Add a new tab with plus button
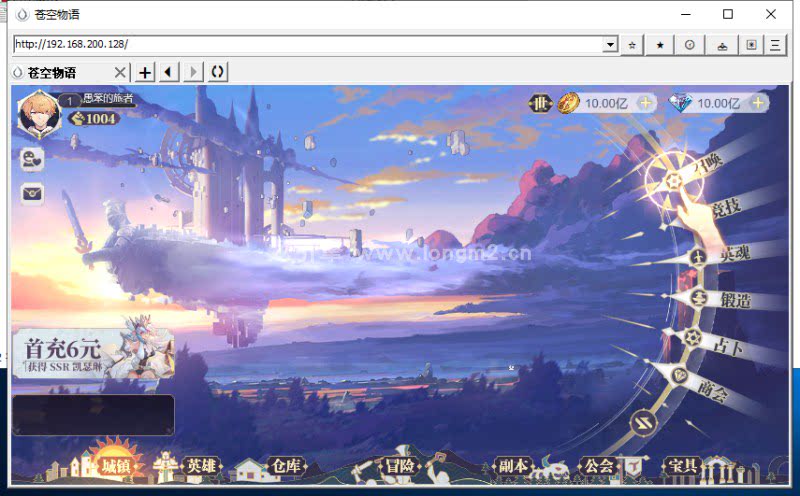The height and width of the screenshot is (496, 800). point(145,72)
